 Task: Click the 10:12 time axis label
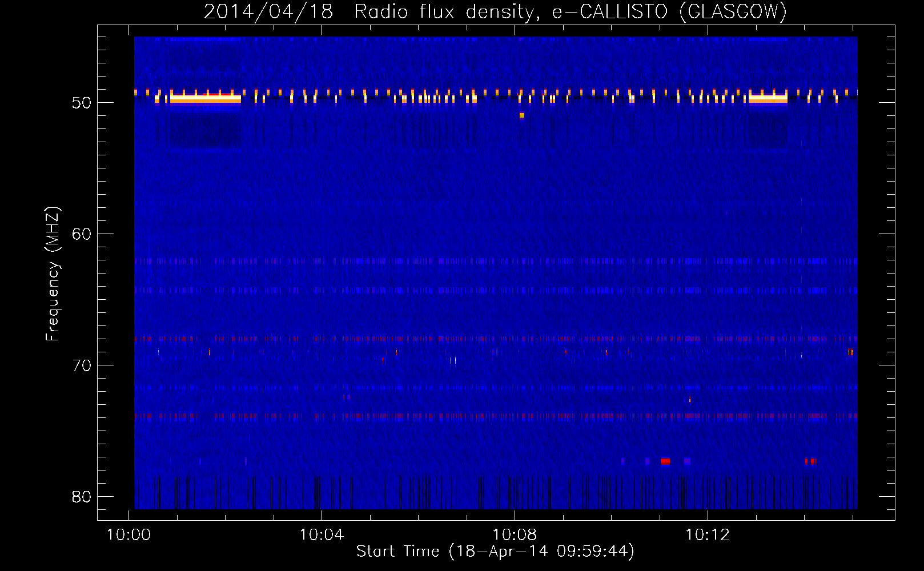(708, 535)
